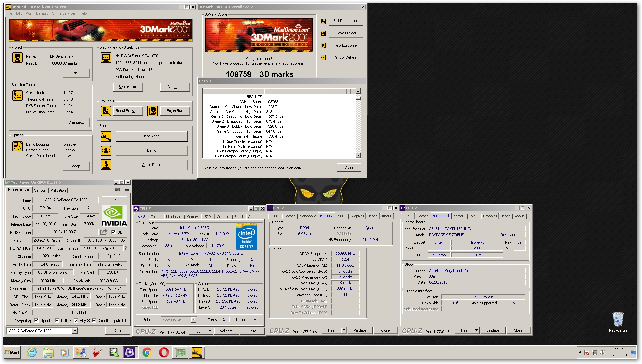Screen dimensions: 642x364
Task: Open Tools dropdown arrow in CPU-Z Memory window
Action: click(x=344, y=330)
